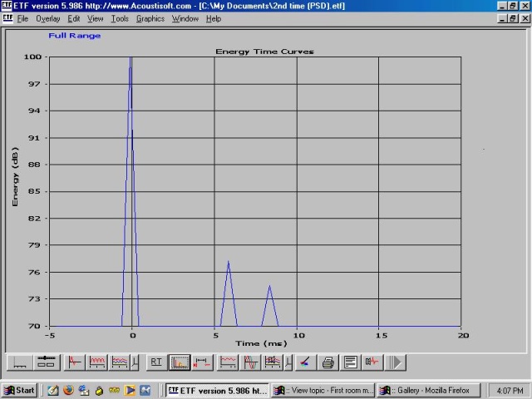Open the multi-colored overlay curves icon
This screenshot has height=399, width=532.
[120, 362]
